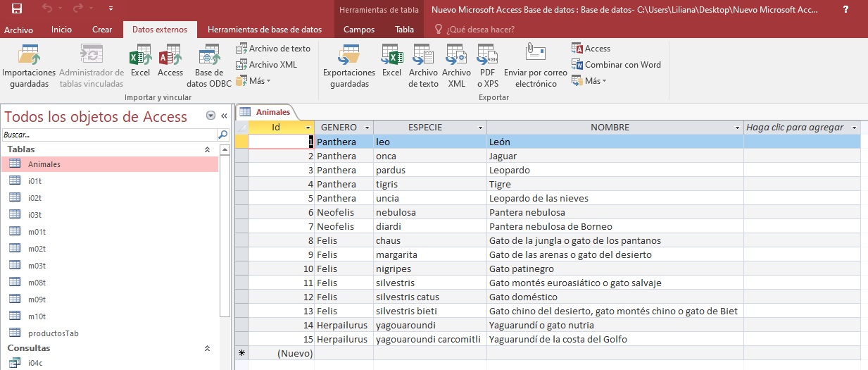
Task: Switch to Tabla ribbon tab
Action: point(404,30)
